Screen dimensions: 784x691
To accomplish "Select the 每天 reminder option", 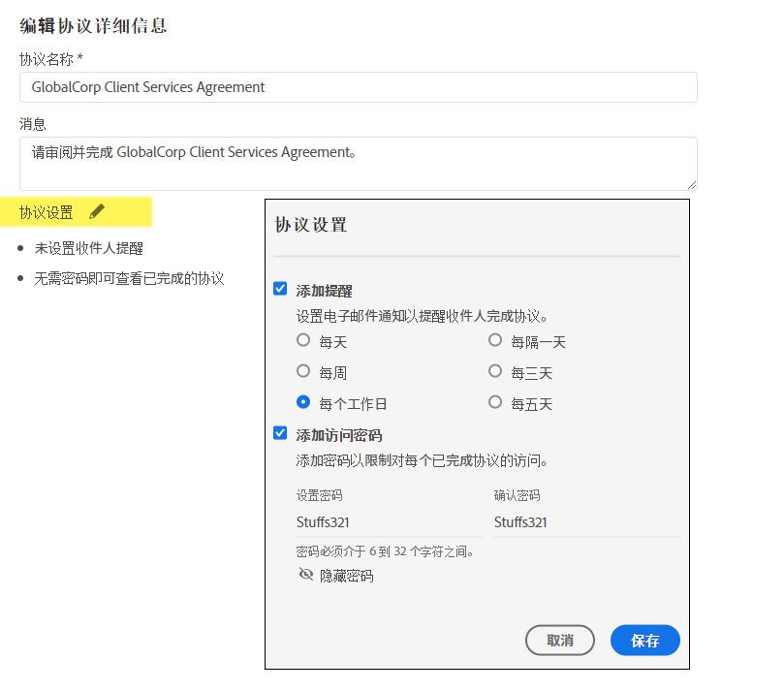I will 303,340.
